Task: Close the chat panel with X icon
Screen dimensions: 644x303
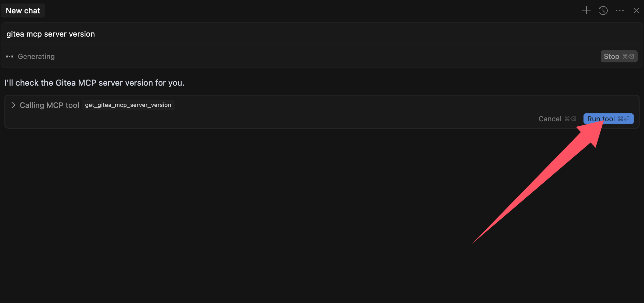Action: coord(636,11)
